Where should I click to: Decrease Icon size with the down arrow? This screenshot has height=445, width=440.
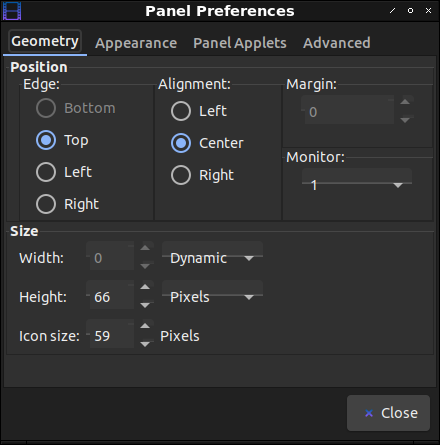tap(145, 344)
